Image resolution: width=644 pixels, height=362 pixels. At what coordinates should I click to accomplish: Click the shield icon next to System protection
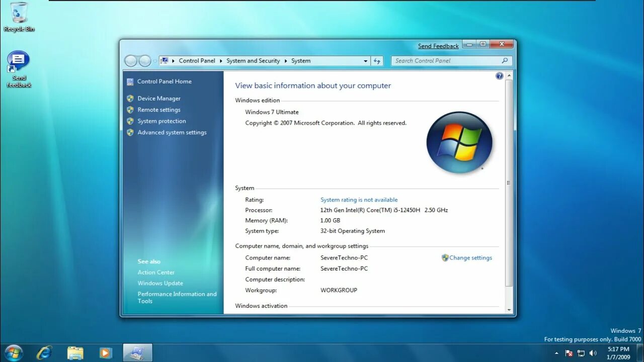coord(130,121)
